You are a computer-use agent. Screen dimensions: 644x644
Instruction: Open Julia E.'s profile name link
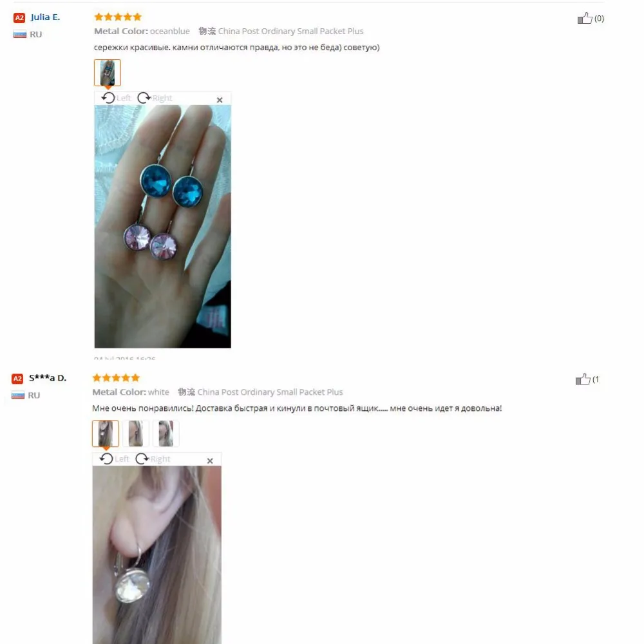45,17
